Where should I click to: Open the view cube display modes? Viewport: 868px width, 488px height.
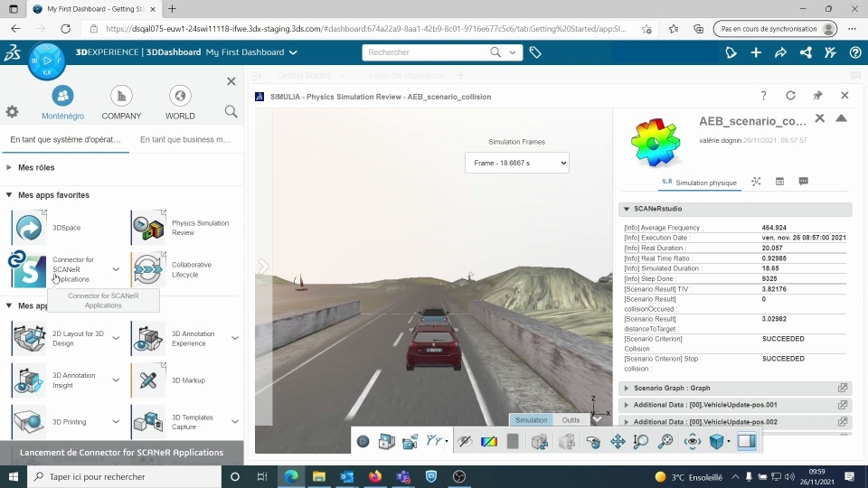coord(717,442)
